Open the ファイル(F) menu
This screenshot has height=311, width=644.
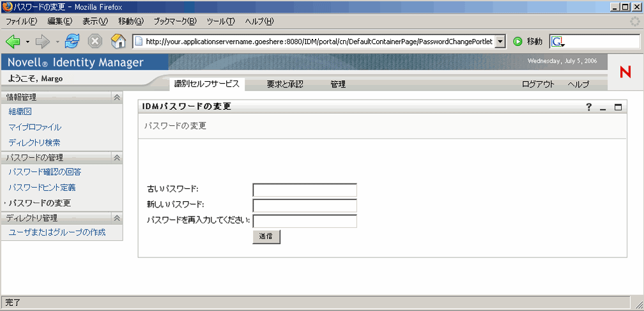point(21,21)
